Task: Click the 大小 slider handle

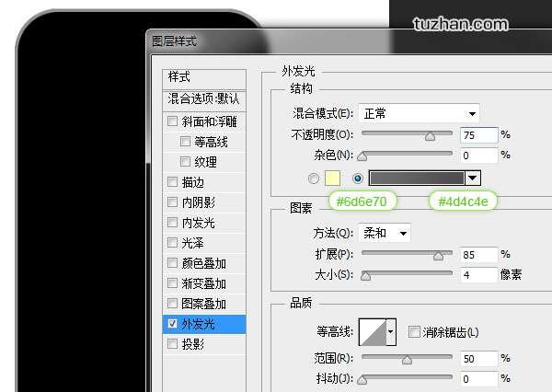Action: 366,276
